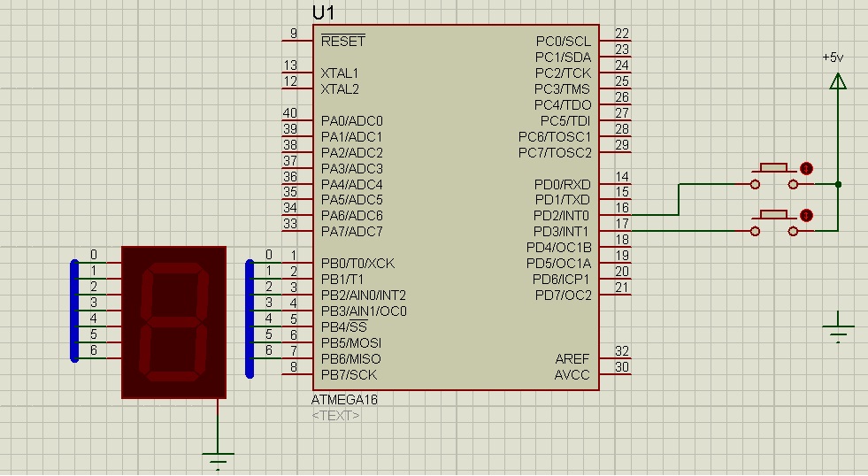Click the PC0/SCL pin label

pos(564,42)
